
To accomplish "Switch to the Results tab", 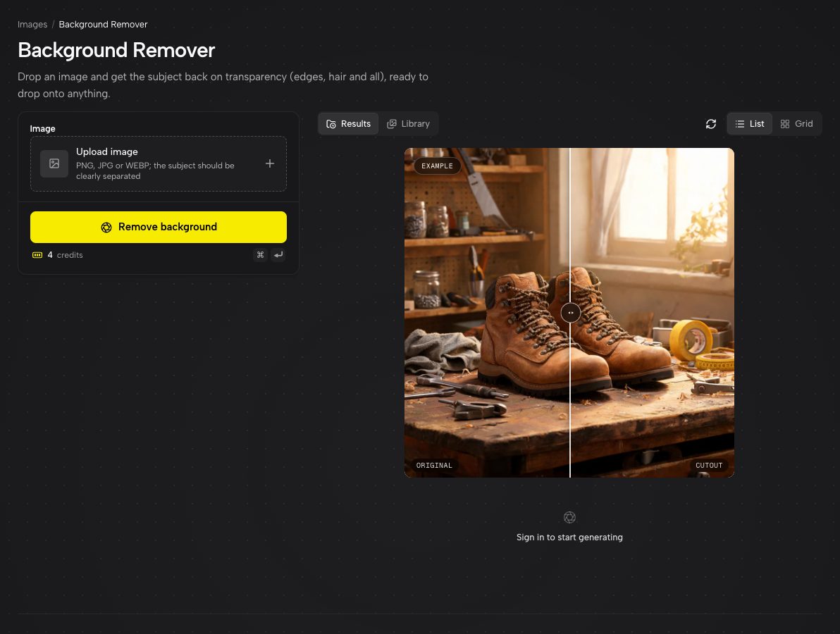I will point(348,124).
